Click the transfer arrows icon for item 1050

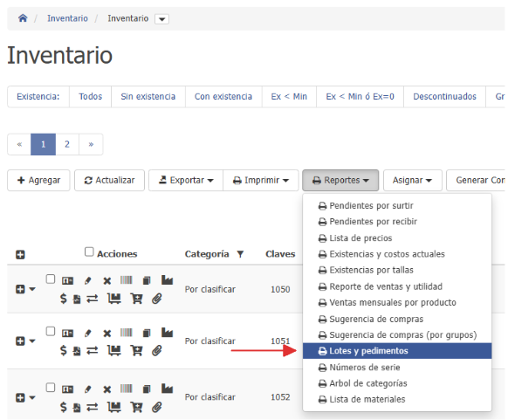pyautogui.click(x=93, y=299)
